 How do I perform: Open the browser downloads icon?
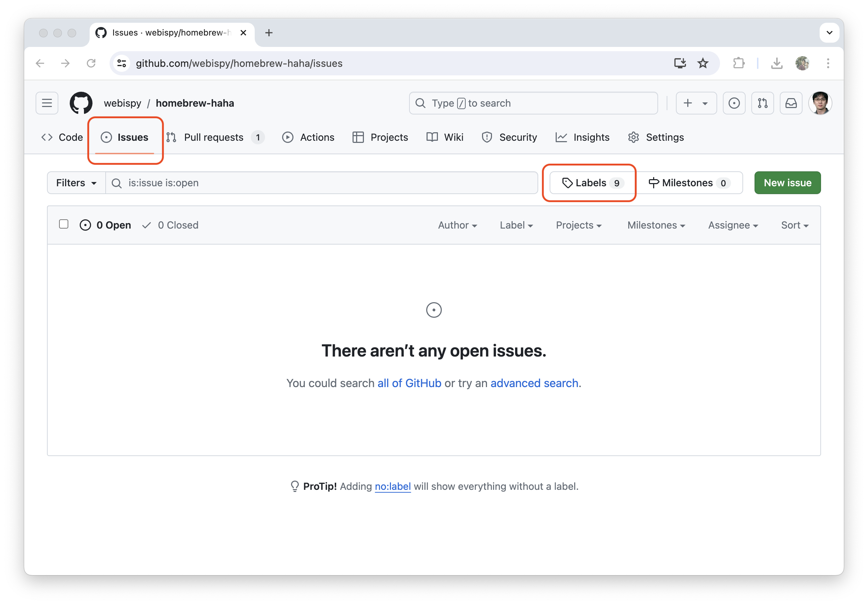[777, 63]
